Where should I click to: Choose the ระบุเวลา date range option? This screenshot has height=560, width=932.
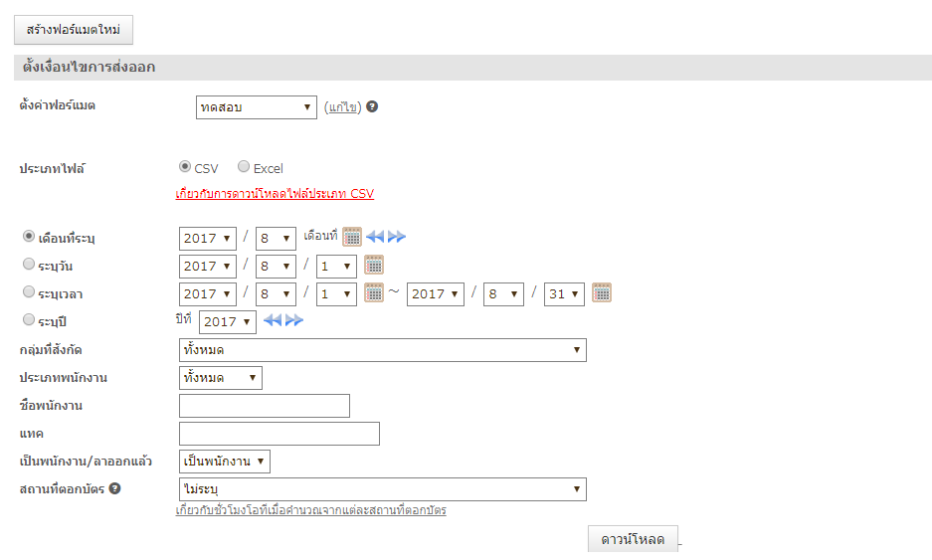[x=29, y=292]
